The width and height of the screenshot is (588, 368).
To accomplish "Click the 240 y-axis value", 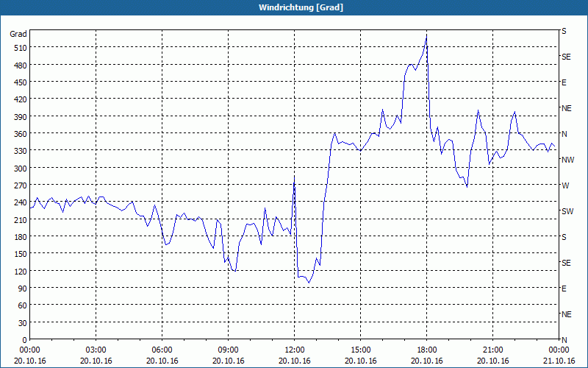I will coord(21,203).
